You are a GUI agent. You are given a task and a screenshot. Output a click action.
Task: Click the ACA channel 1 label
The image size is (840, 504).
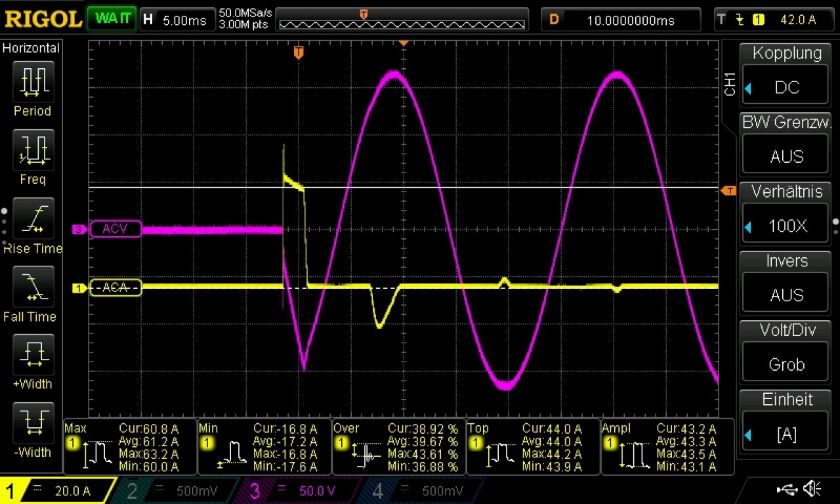click(x=115, y=287)
